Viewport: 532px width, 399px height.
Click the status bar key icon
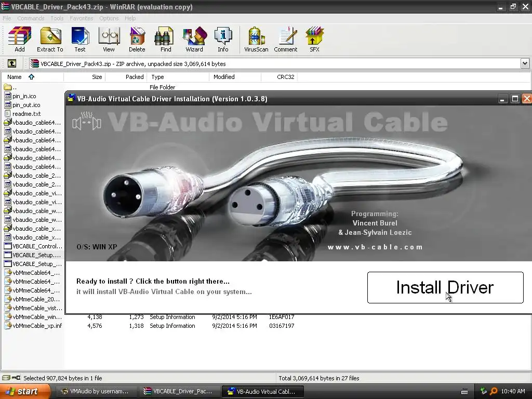pos(16,378)
